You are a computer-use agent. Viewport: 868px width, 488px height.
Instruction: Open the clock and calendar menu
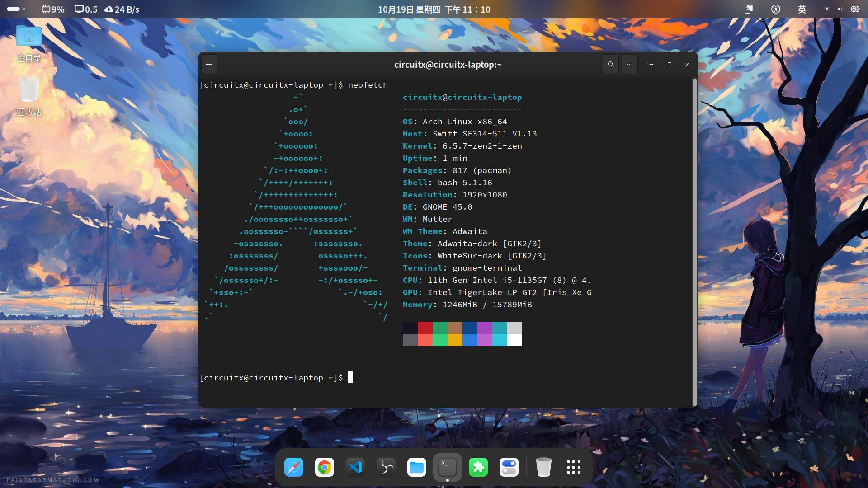coord(434,9)
